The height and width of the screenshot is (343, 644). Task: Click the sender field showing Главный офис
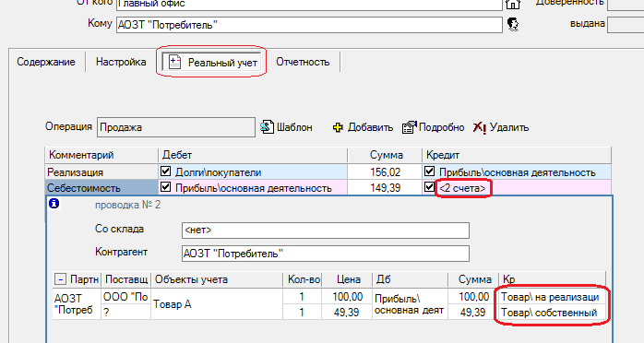click(309, 5)
